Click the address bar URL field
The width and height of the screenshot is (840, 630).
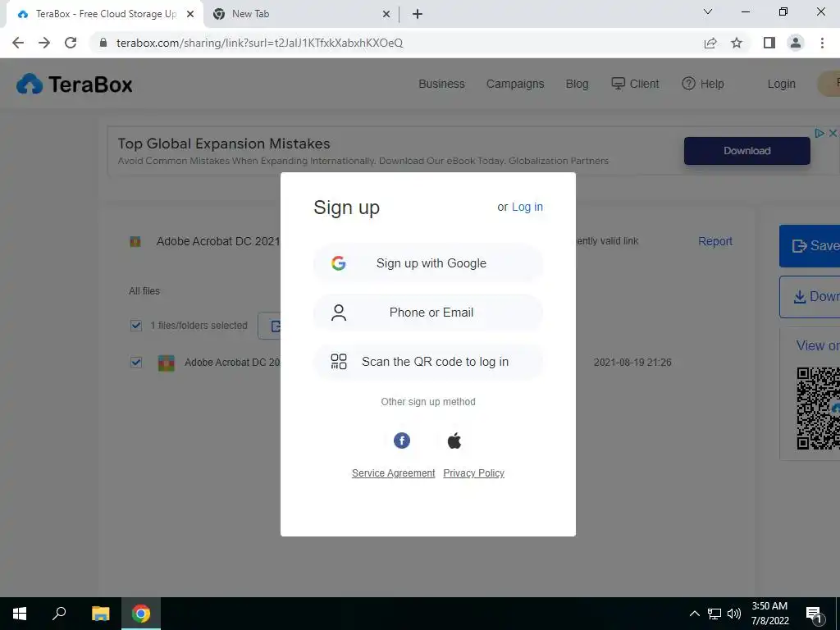point(396,43)
